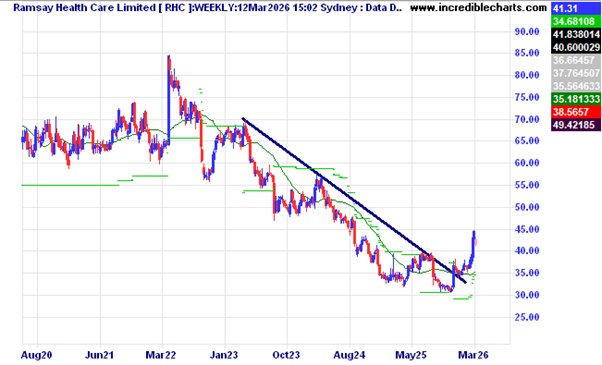
Task: Select the dark blue descending trendline
Action: pyautogui.click(x=354, y=200)
